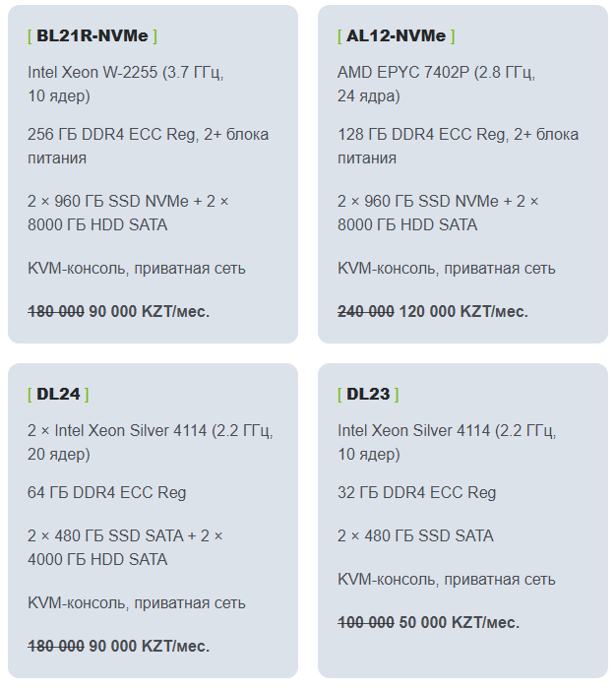Viewport: 616px width, 689px height.
Task: Click the DL24 storage line with 4000 ГБ HDD
Action: [125, 547]
